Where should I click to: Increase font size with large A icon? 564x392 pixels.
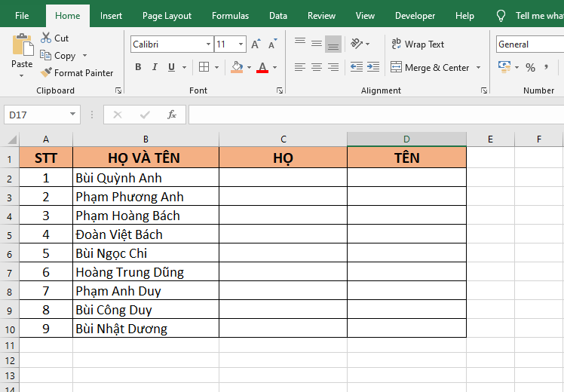tap(256, 44)
